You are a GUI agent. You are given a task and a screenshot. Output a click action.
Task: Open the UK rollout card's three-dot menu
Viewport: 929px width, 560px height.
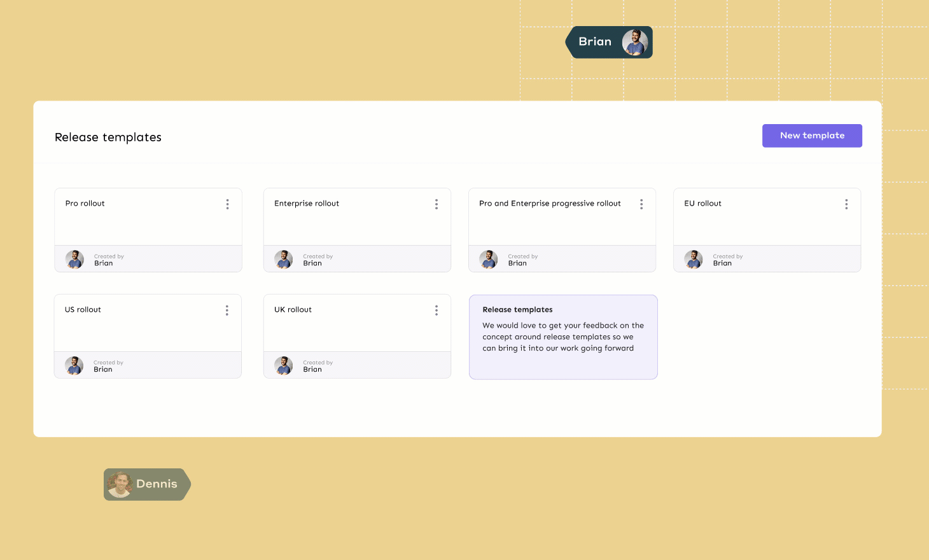437,311
